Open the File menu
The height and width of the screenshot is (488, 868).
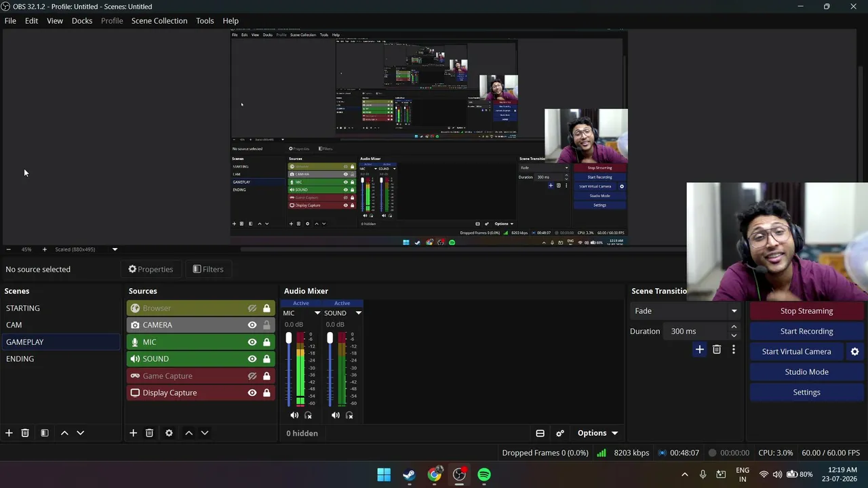pos(10,21)
